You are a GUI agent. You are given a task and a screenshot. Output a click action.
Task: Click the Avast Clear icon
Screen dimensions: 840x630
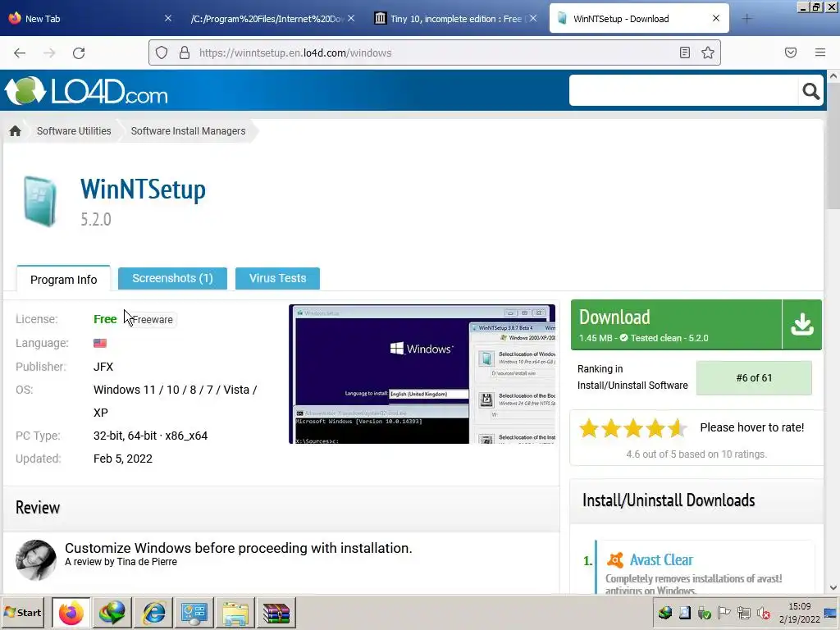tap(615, 559)
